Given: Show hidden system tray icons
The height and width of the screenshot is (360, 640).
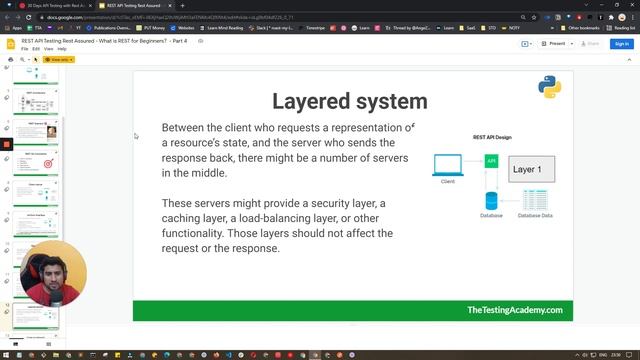Looking at the screenshot, I should 577,355.
